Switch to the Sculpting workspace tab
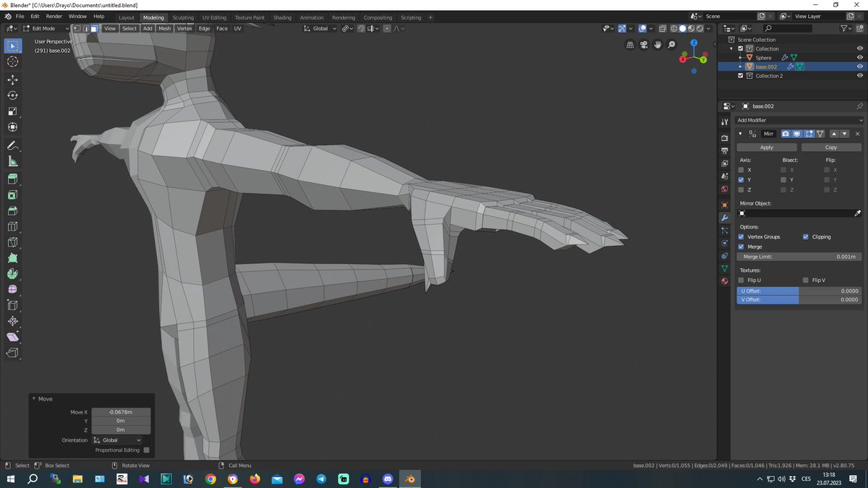868x488 pixels. pos(183,17)
